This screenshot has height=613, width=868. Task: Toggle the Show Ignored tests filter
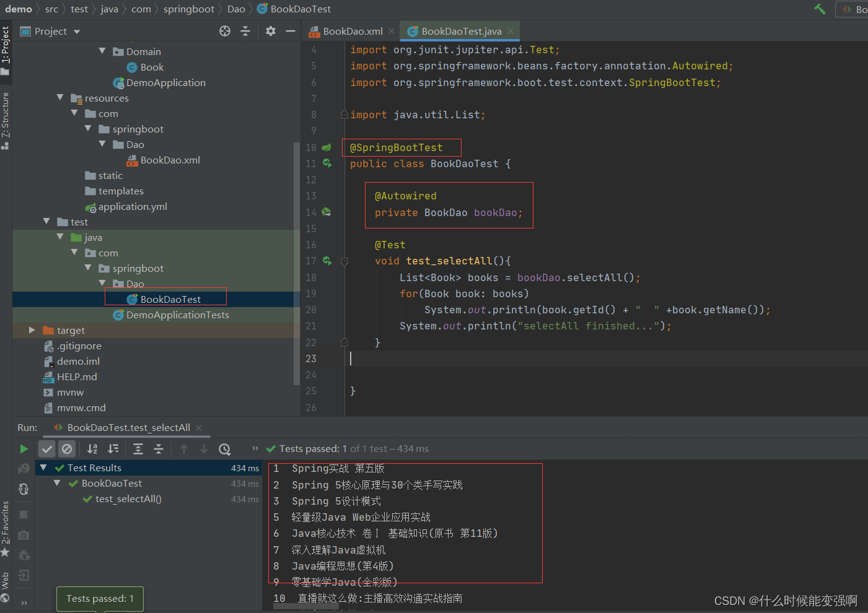coord(66,449)
